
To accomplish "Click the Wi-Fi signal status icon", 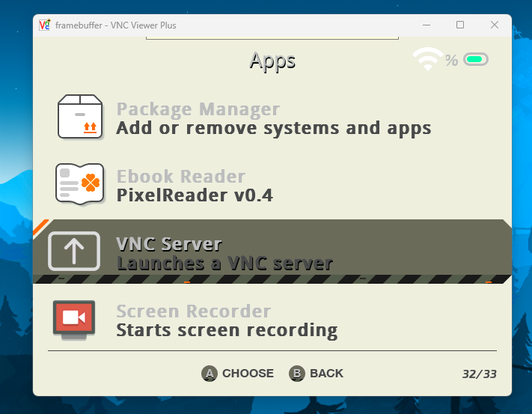I will 428,59.
